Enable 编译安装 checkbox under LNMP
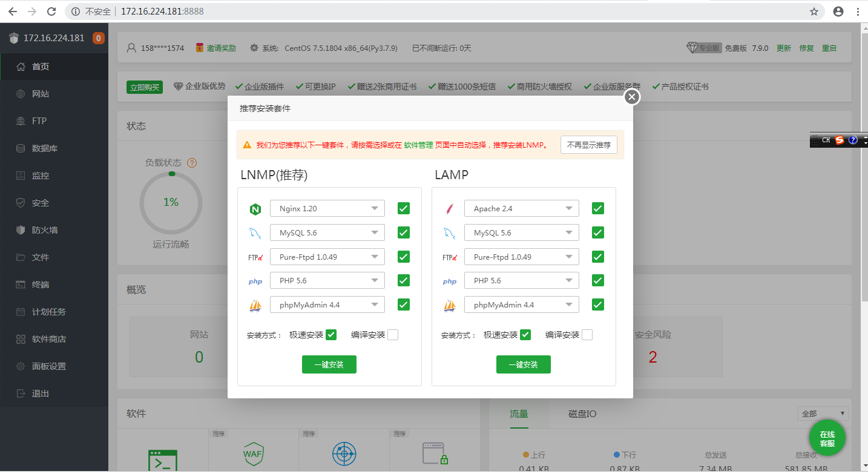 [x=393, y=335]
